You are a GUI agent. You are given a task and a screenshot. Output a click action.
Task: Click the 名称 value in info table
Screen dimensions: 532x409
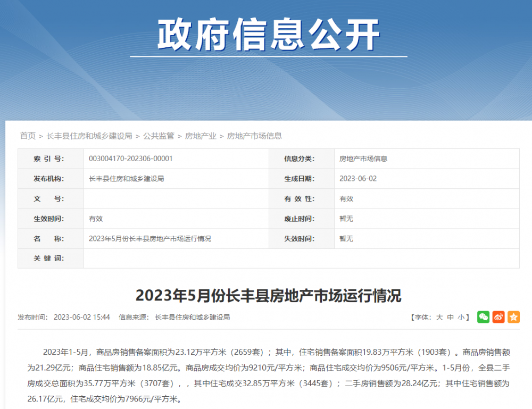(x=149, y=239)
